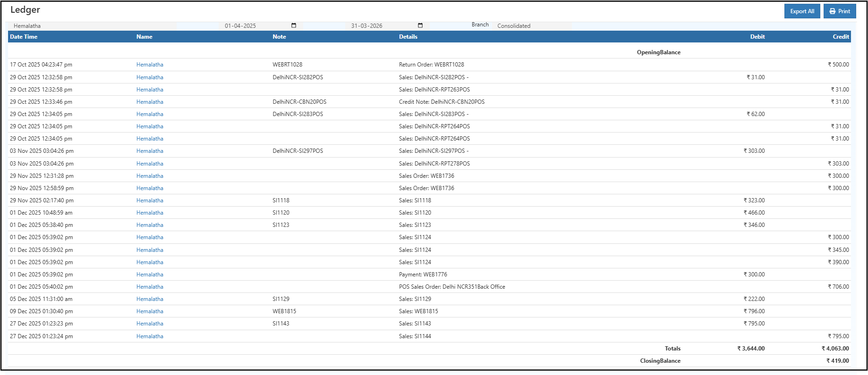This screenshot has width=868, height=375.
Task: Click debit amount ₹ 796.00
Action: [754, 311]
